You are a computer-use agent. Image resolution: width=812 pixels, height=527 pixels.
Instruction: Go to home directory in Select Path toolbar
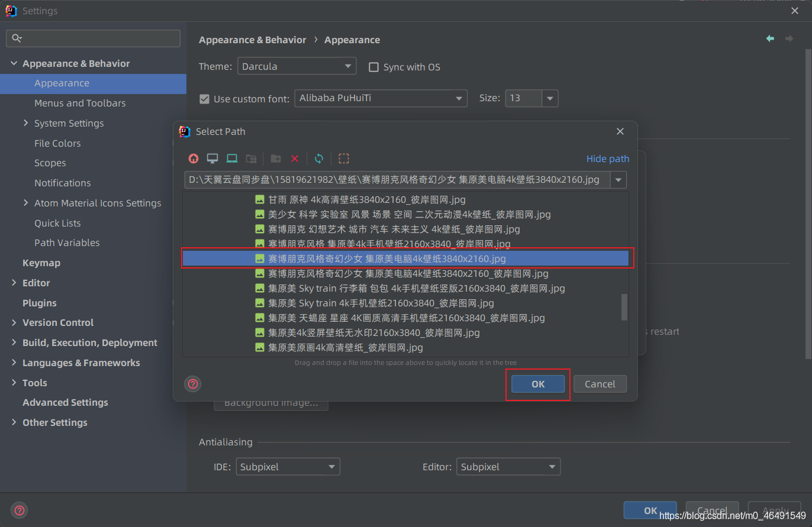pos(194,159)
